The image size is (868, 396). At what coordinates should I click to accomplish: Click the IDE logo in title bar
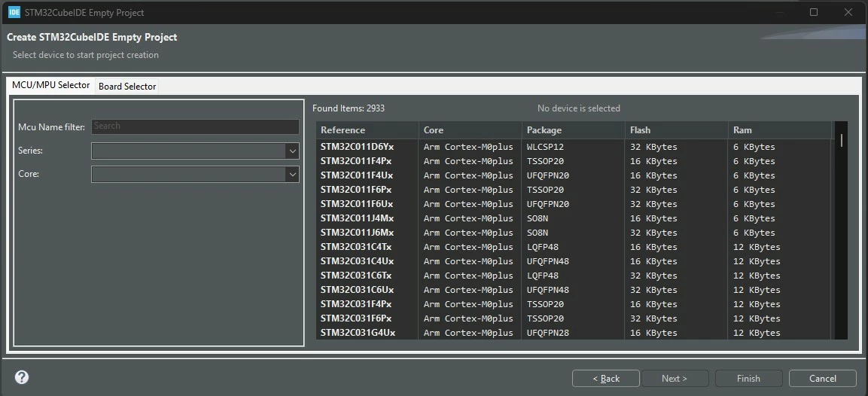pos(14,12)
